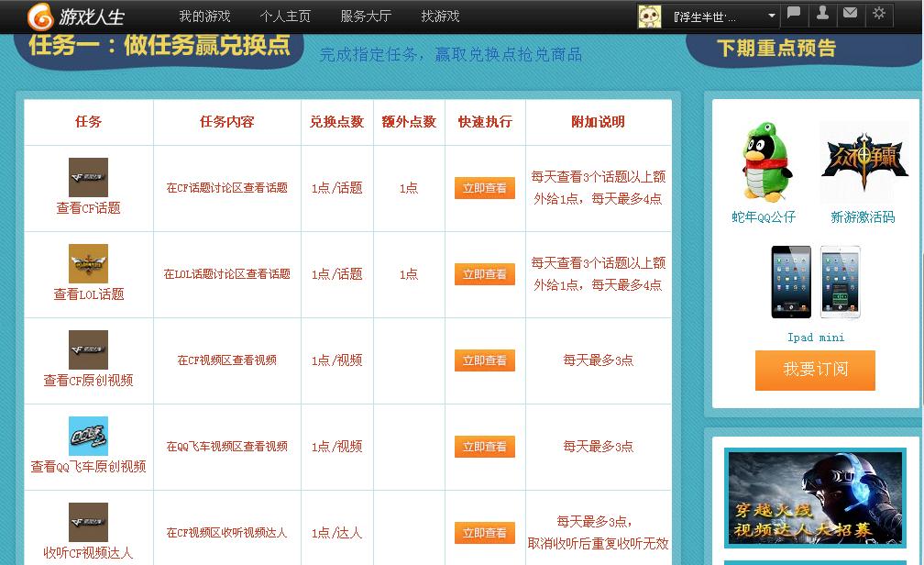Open the settings gear icon
Screen dimensions: 924x565
click(878, 13)
